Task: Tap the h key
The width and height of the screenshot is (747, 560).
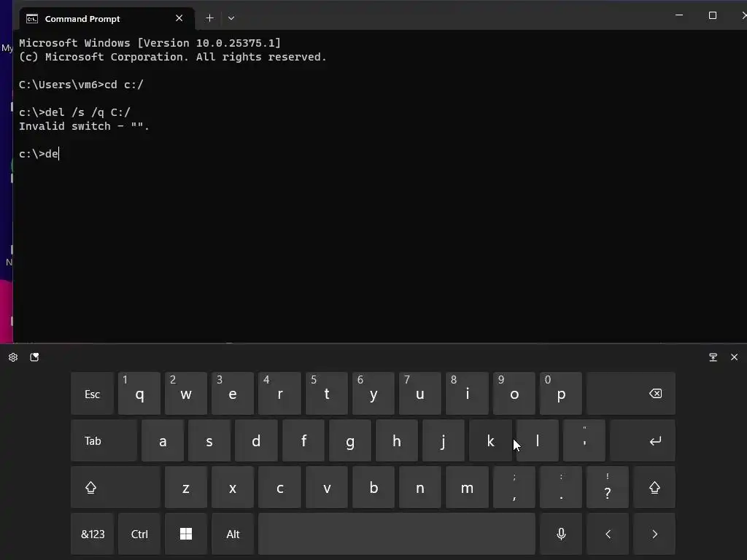Action: (x=396, y=441)
